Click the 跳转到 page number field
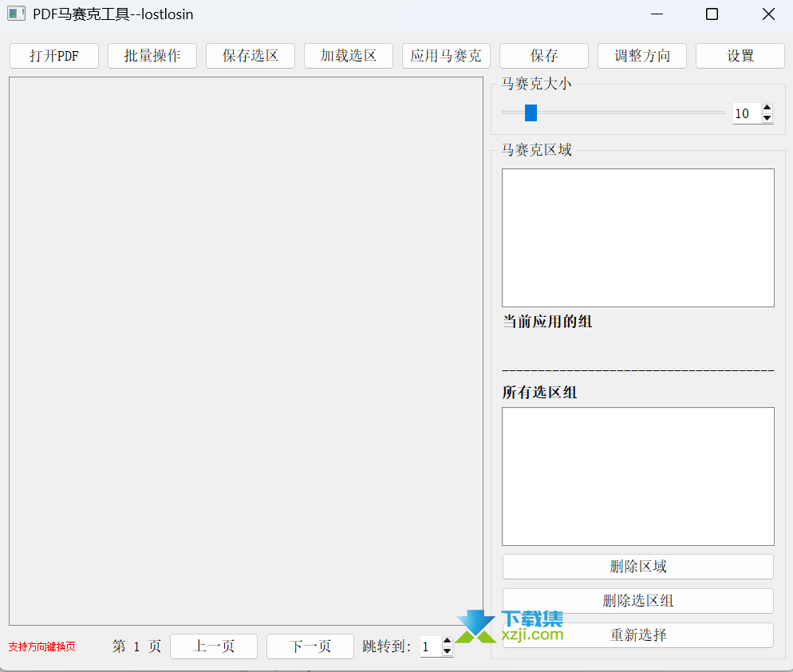This screenshot has width=793, height=672. (x=429, y=646)
